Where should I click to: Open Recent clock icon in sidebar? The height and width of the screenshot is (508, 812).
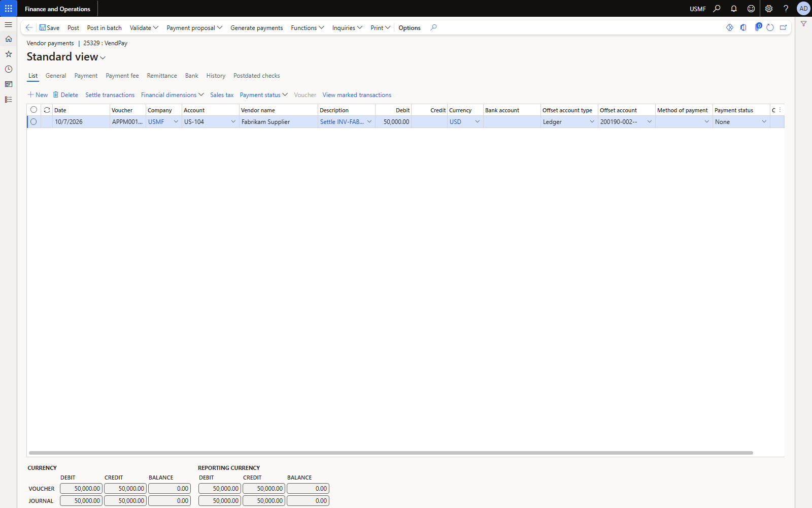pos(9,69)
